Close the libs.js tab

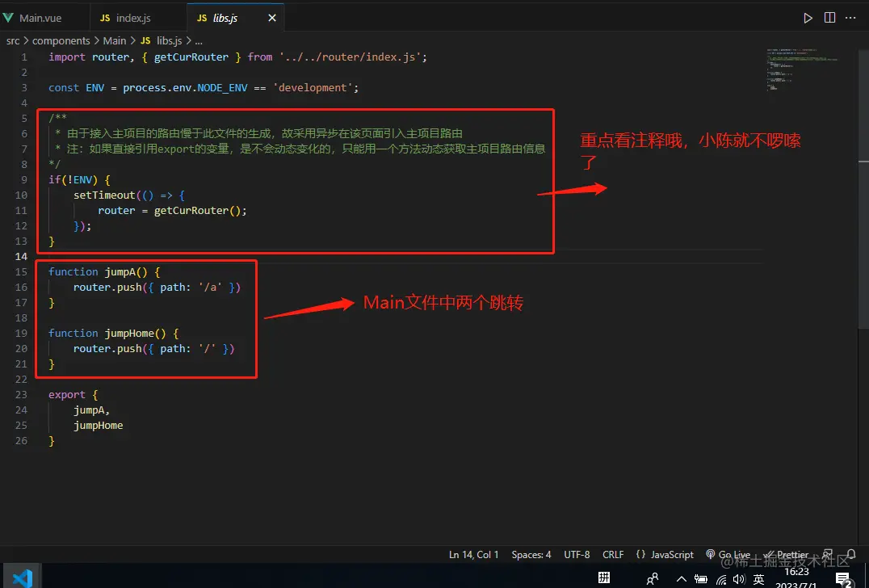pyautogui.click(x=272, y=18)
